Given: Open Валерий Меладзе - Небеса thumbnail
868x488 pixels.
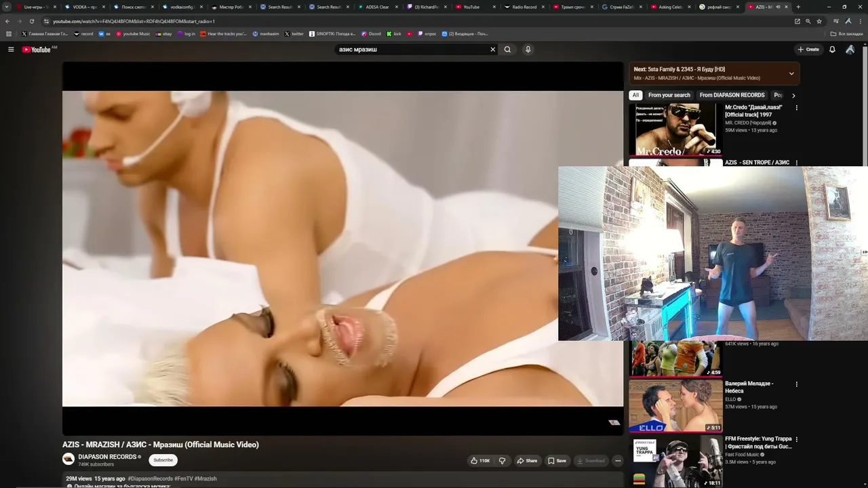Looking at the screenshot, I should pos(675,406).
